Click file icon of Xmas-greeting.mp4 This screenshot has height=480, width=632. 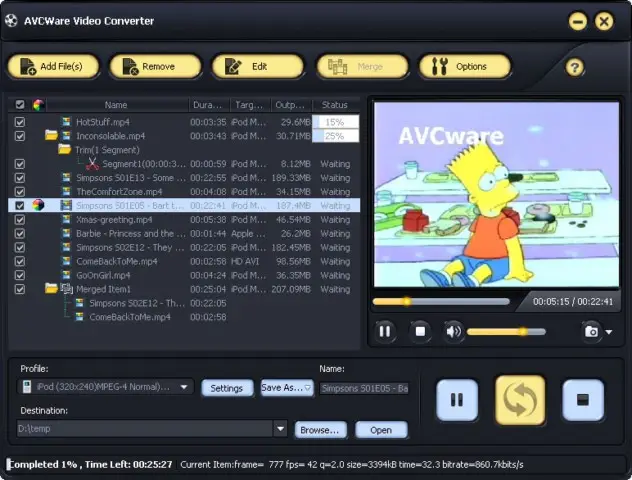(x=66, y=219)
